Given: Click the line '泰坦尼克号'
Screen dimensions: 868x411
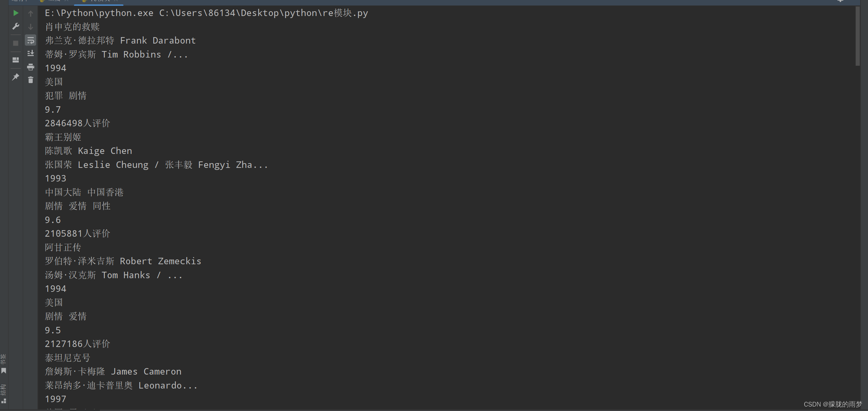Looking at the screenshot, I should pos(67,358).
